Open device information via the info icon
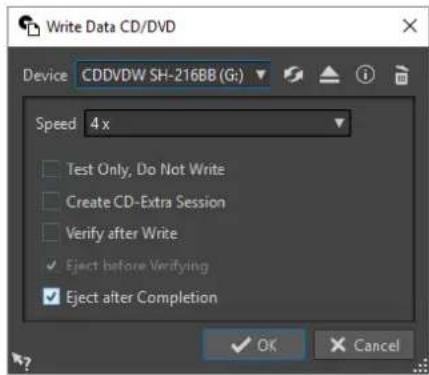429x375 pixels. pyautogui.click(x=365, y=75)
